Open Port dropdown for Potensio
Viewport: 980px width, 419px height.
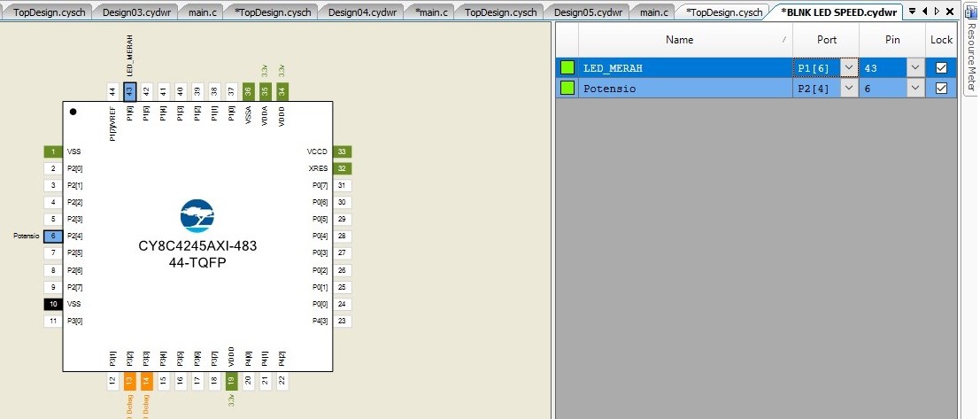849,89
